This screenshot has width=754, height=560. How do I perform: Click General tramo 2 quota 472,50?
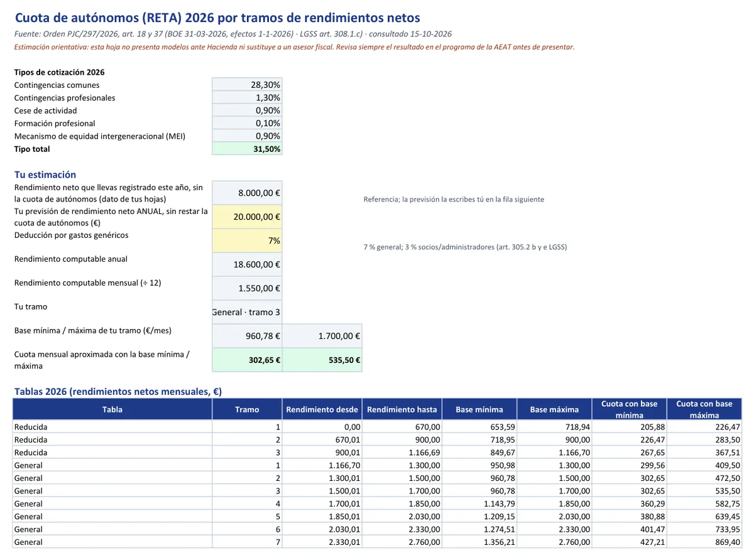(x=704, y=478)
